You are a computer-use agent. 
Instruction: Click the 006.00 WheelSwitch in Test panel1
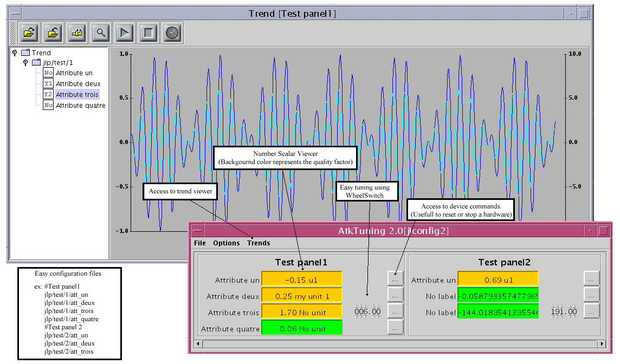pyautogui.click(x=367, y=311)
